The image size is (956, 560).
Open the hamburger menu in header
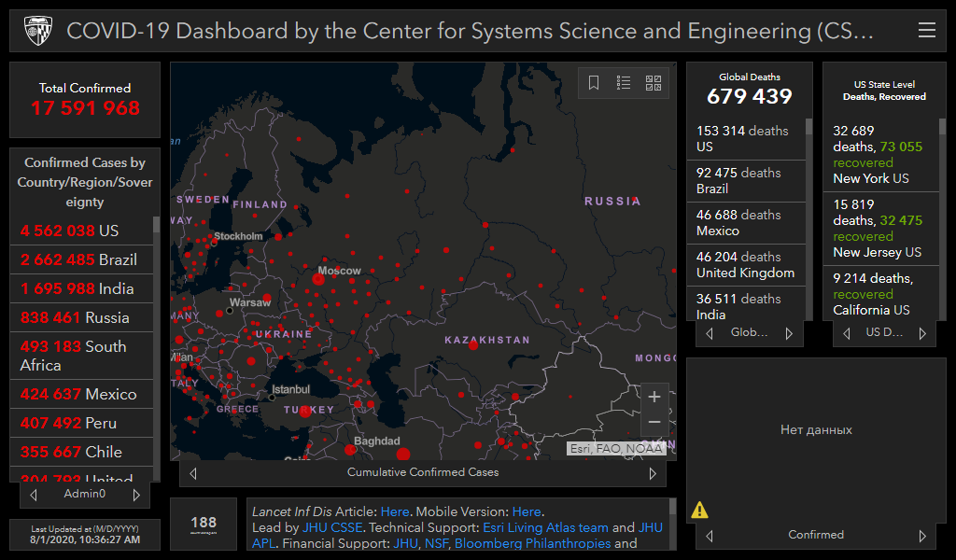click(926, 31)
